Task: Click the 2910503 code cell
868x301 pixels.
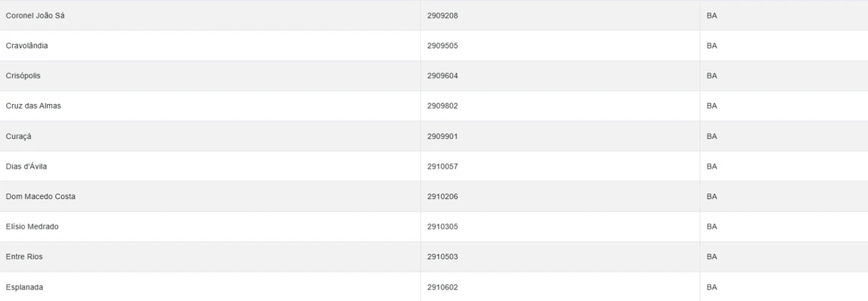Action: [443, 257]
